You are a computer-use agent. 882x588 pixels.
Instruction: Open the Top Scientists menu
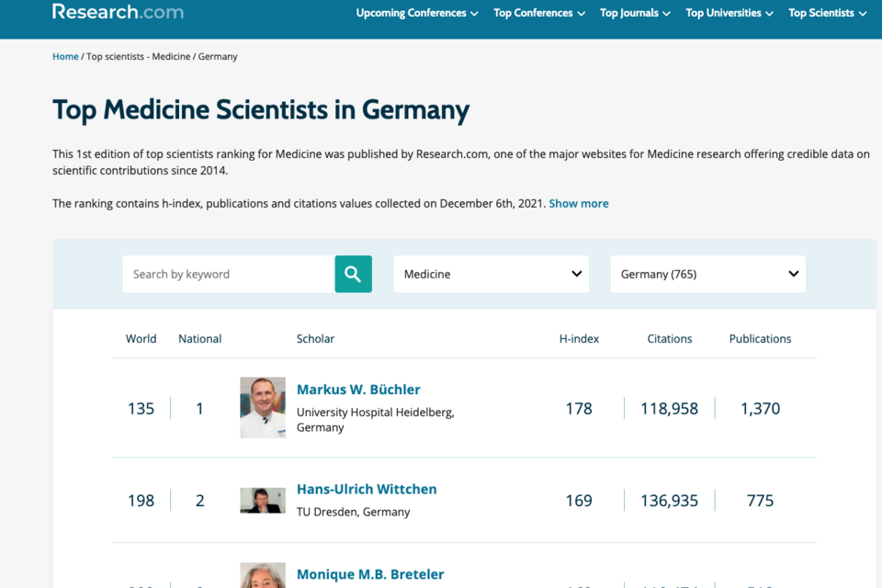coord(827,13)
